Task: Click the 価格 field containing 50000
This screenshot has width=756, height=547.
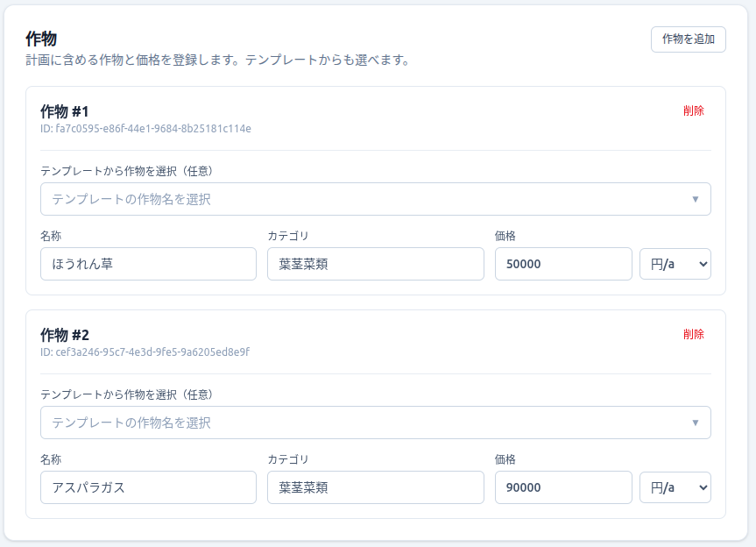Action: 563,263
